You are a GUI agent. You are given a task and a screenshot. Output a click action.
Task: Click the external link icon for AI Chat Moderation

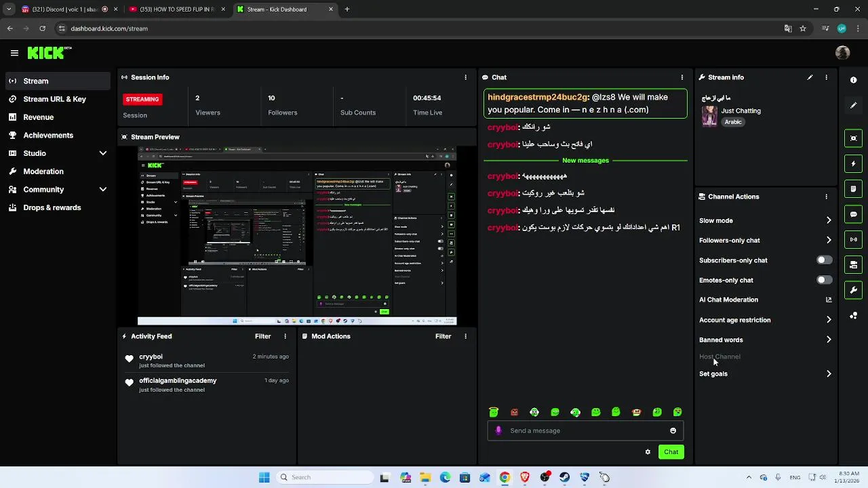829,300
